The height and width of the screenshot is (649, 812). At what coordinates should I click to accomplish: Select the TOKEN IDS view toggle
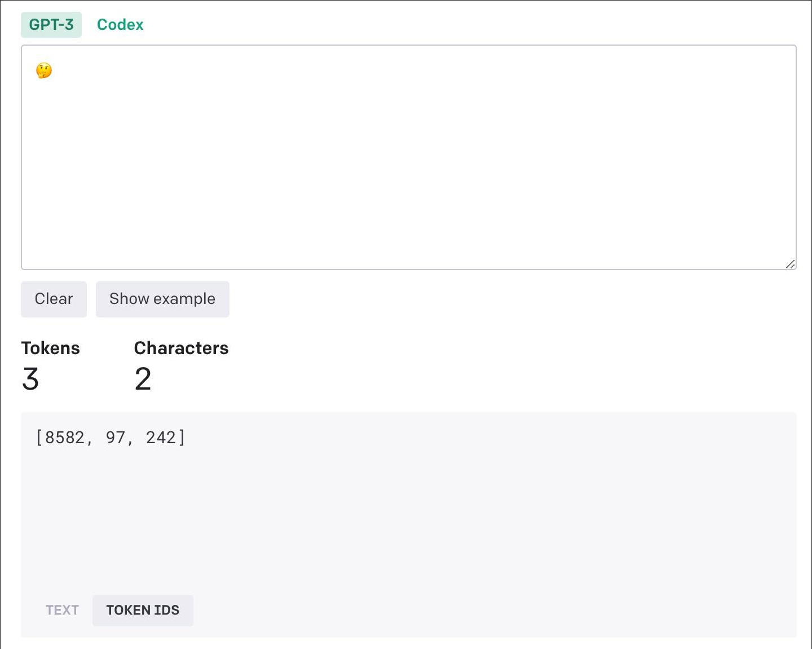point(143,610)
